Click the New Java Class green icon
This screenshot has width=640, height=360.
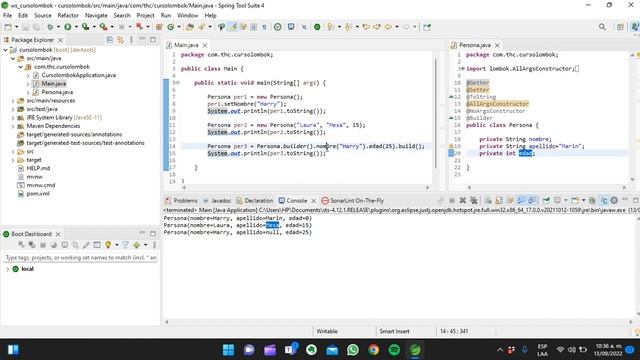coord(171,27)
